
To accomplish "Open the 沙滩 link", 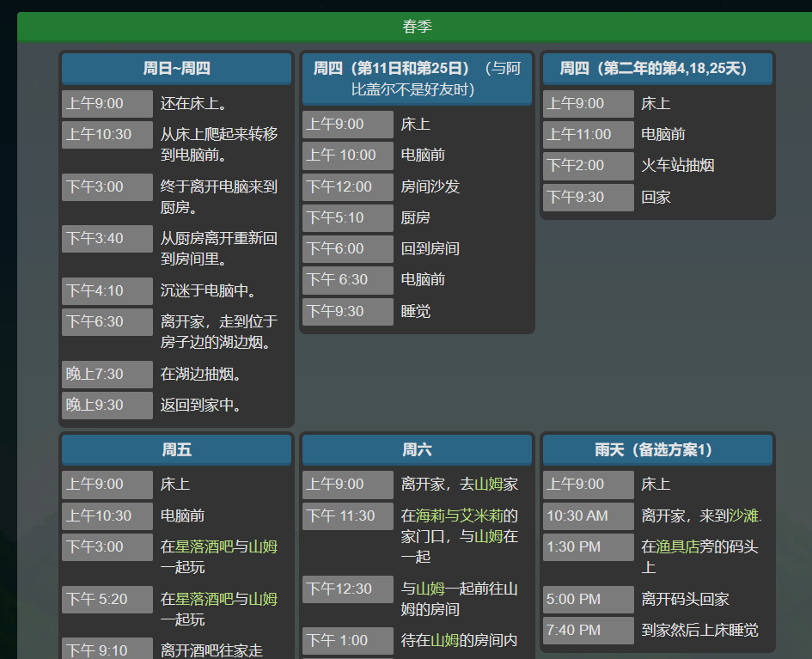I will point(743,516).
